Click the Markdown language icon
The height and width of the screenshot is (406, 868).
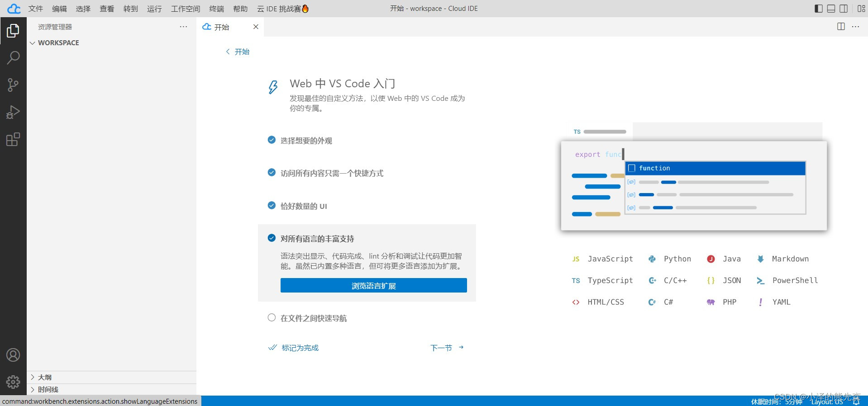coord(760,259)
